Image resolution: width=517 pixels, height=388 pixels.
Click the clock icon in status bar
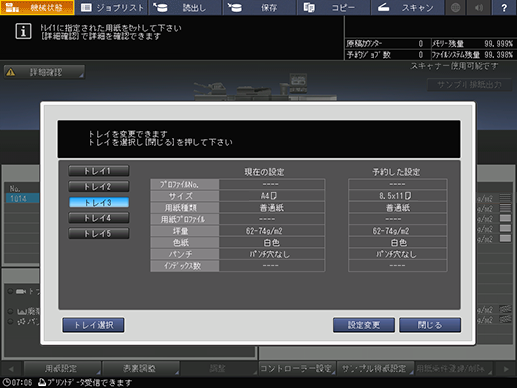6,382
